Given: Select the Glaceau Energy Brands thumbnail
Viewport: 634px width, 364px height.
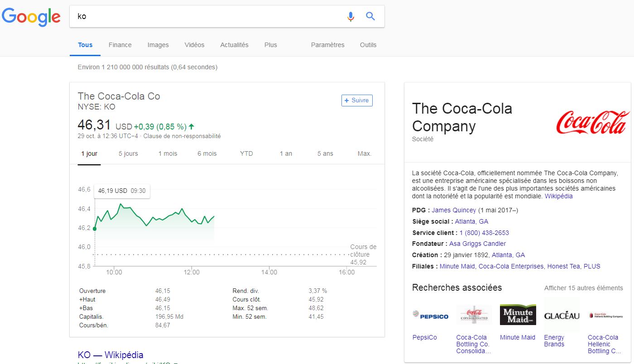Looking at the screenshot, I should (x=562, y=316).
